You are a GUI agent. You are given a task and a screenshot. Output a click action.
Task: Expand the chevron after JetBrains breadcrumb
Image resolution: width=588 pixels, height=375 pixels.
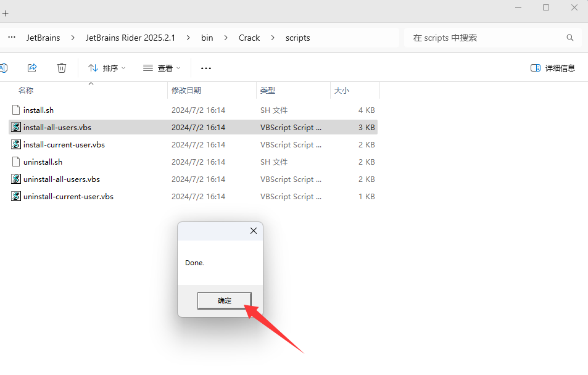73,38
